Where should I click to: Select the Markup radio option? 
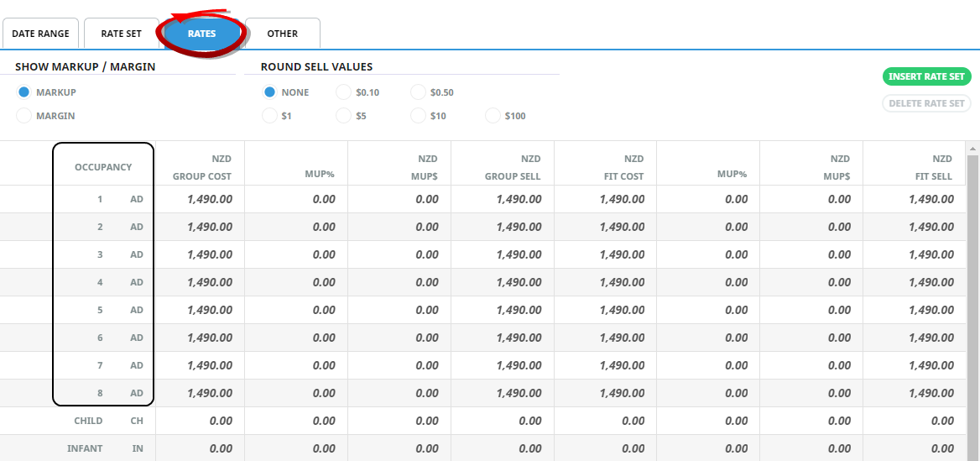[24, 92]
